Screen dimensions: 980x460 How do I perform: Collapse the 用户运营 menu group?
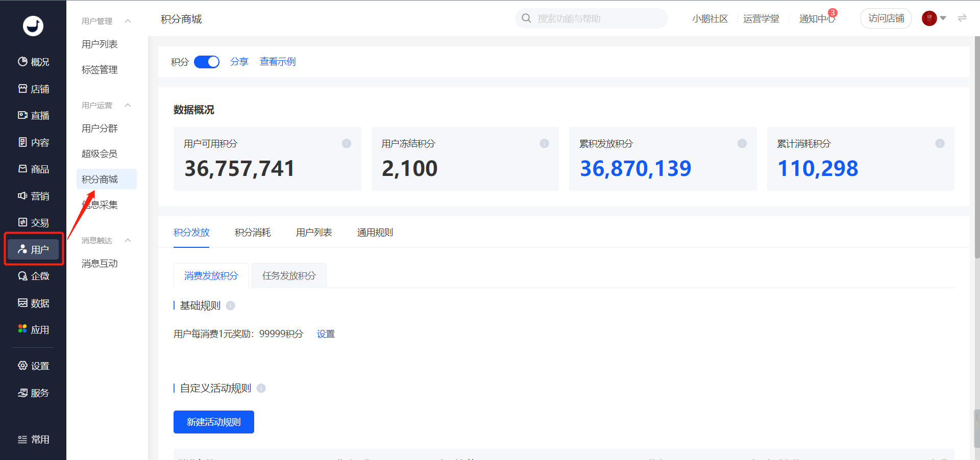pos(128,105)
